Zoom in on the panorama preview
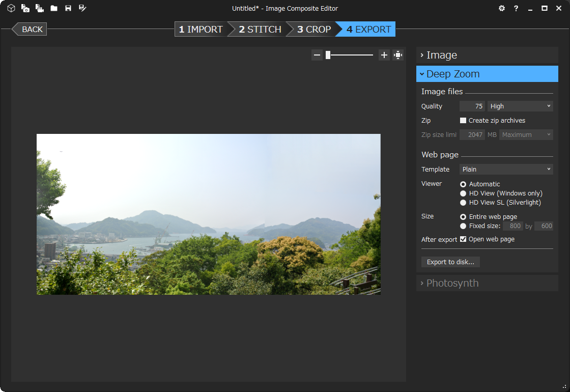 384,54
